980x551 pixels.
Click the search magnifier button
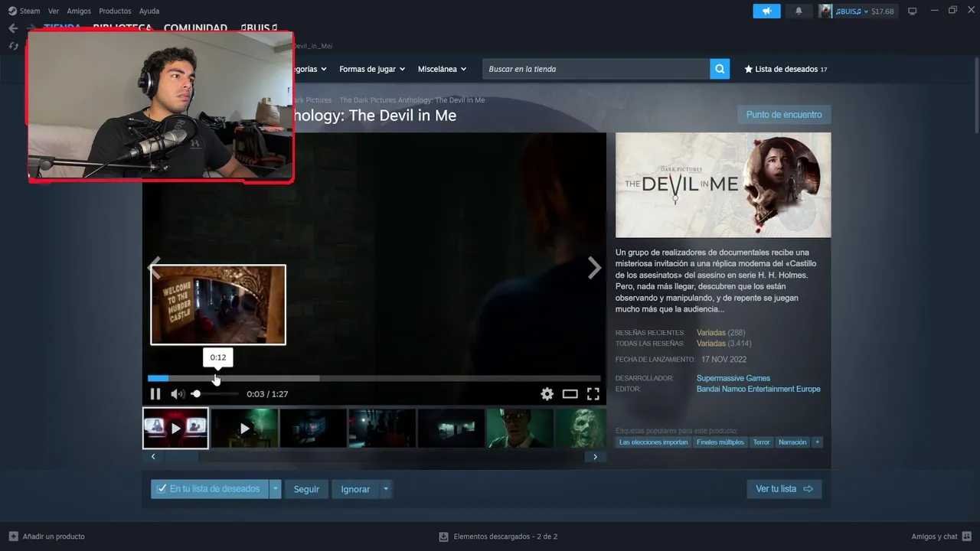720,69
